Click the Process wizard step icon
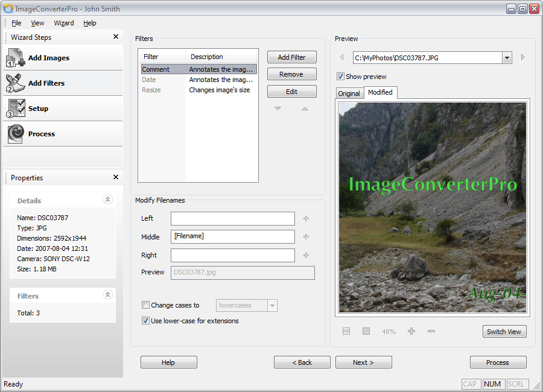 [16, 134]
